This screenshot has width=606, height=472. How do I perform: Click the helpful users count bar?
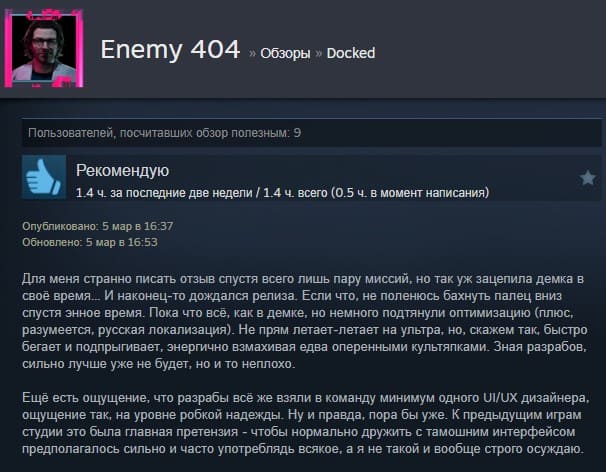click(312, 133)
